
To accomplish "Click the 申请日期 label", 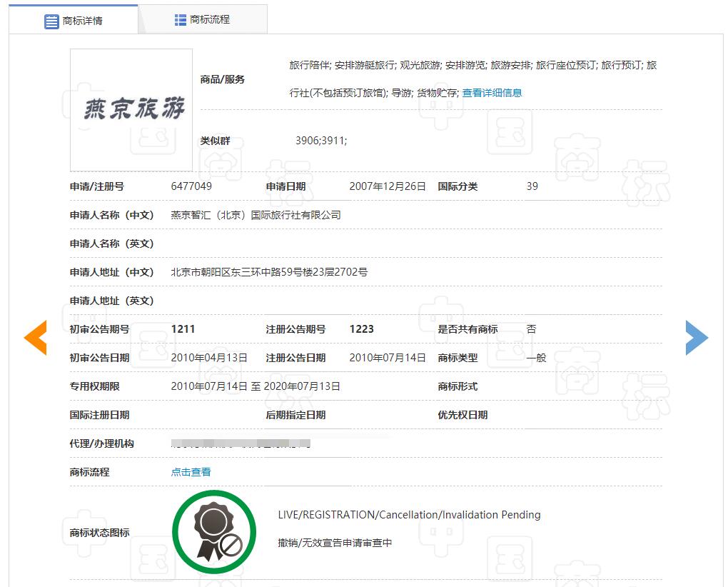I will tap(285, 186).
